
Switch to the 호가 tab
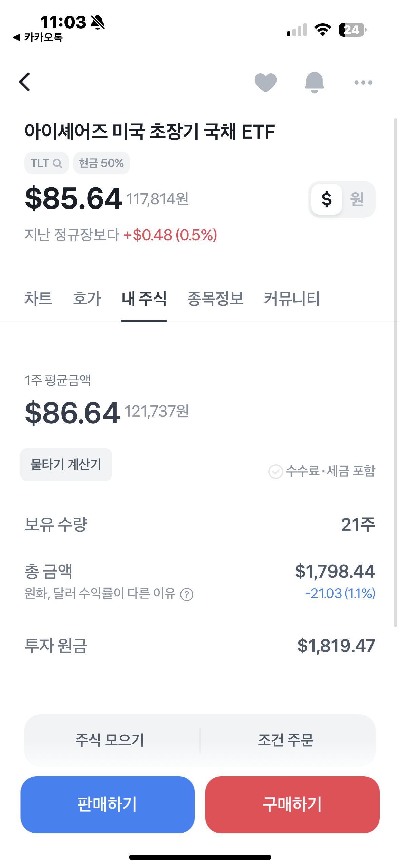tap(87, 299)
